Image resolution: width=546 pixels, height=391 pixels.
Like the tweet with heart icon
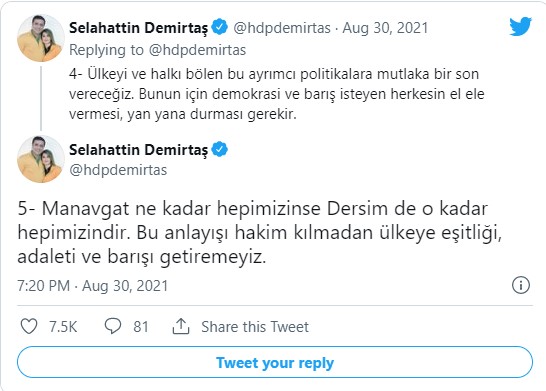point(29,326)
